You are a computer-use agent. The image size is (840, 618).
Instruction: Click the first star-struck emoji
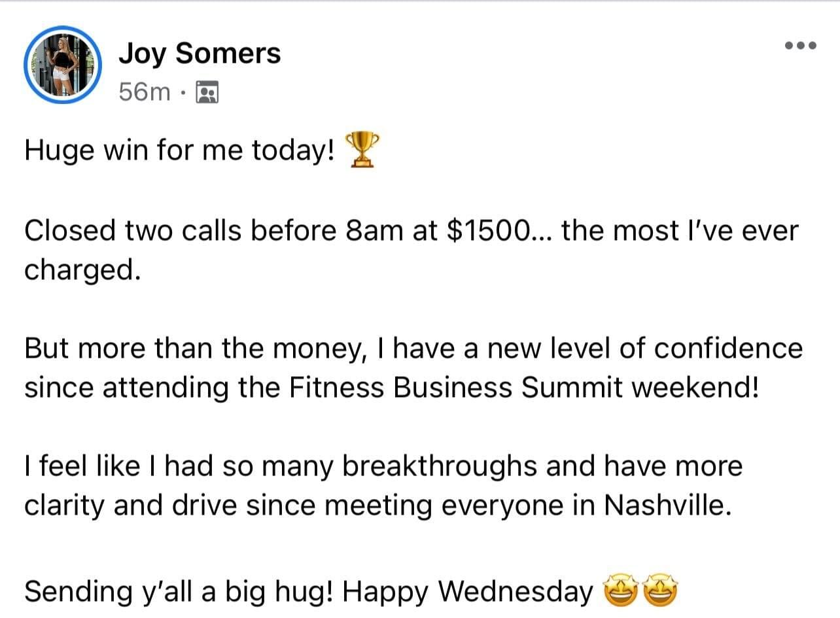tap(616, 591)
